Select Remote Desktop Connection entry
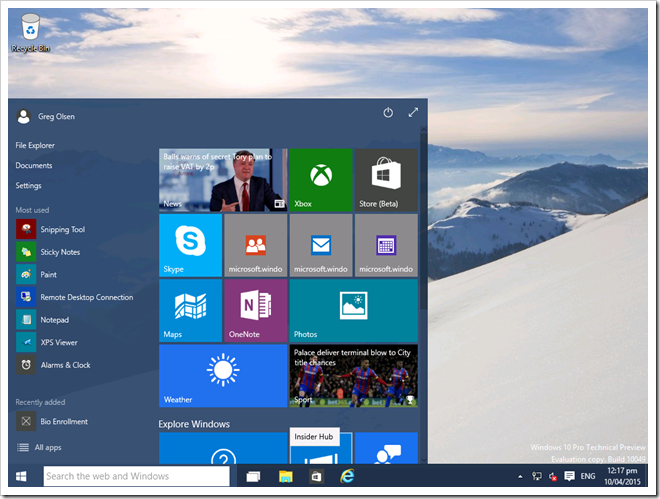This screenshot has width=660, height=499. tap(86, 297)
